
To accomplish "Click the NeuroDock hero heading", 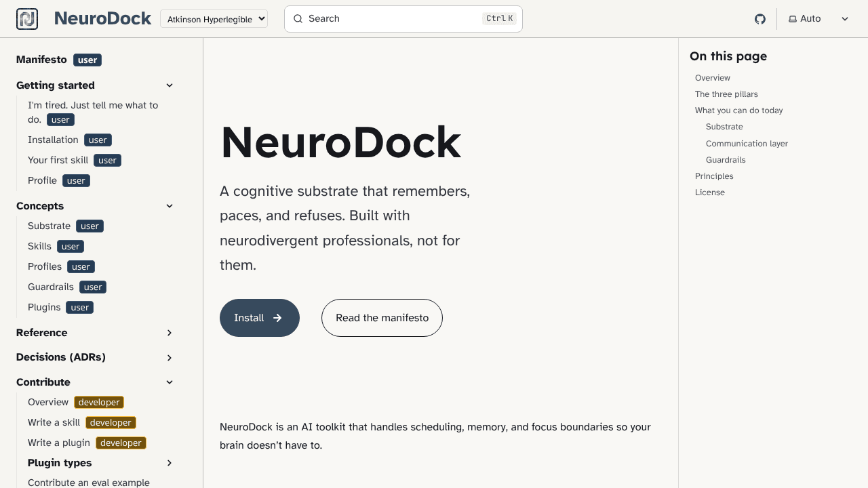I will tap(341, 142).
